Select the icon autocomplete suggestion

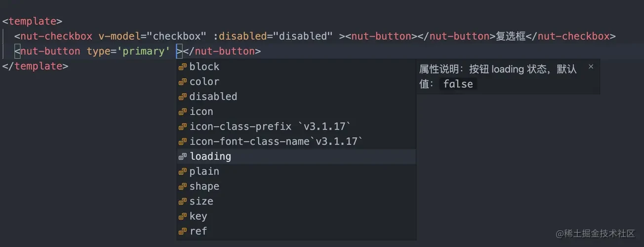click(x=296, y=111)
